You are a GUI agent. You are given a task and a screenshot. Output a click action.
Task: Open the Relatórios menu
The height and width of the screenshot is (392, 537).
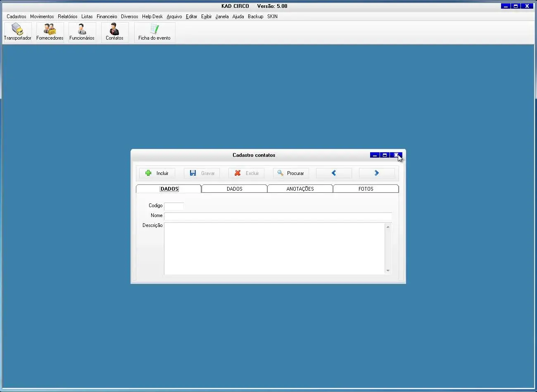pos(68,17)
